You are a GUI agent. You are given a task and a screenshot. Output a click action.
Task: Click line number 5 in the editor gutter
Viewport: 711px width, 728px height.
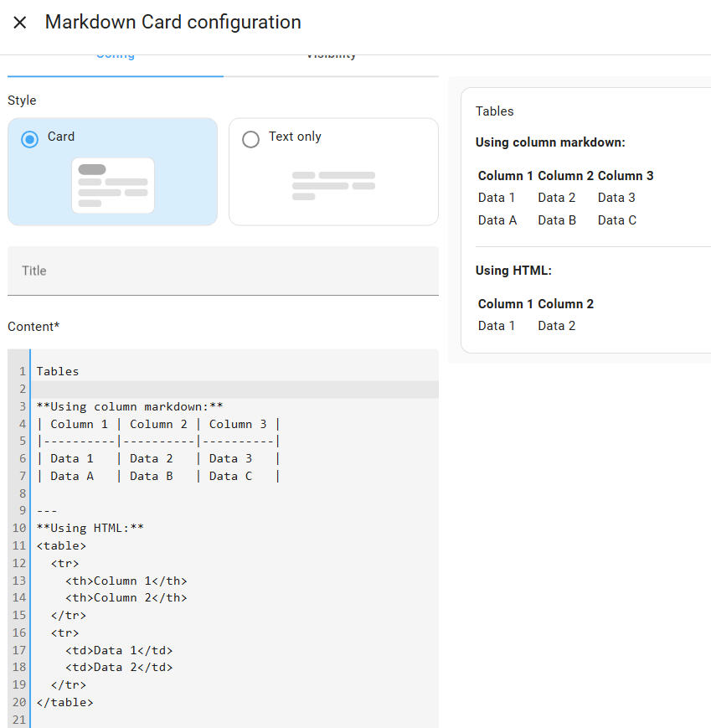pos(18,441)
